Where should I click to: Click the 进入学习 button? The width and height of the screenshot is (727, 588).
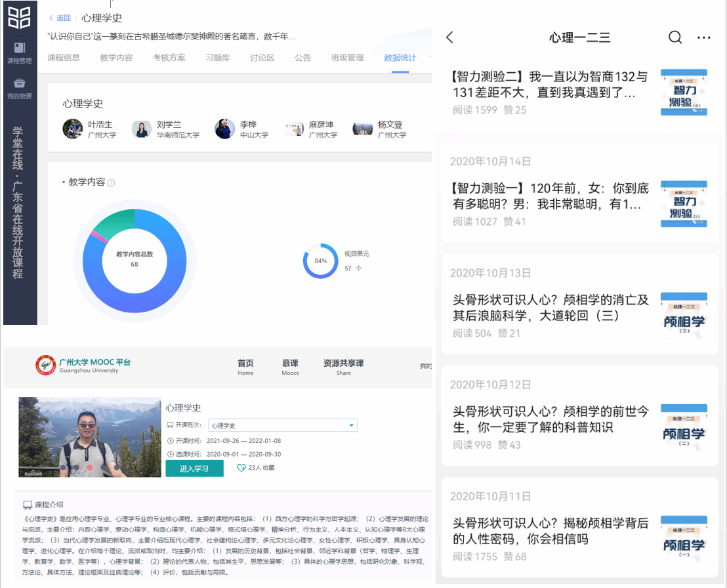(194, 468)
